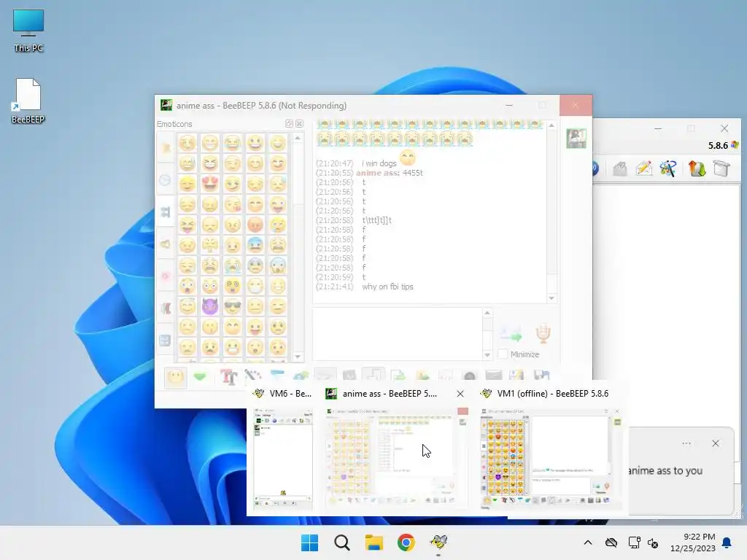Image resolution: width=747 pixels, height=560 pixels.
Task: Click the blue filter toolbar icon
Action: tap(277, 375)
